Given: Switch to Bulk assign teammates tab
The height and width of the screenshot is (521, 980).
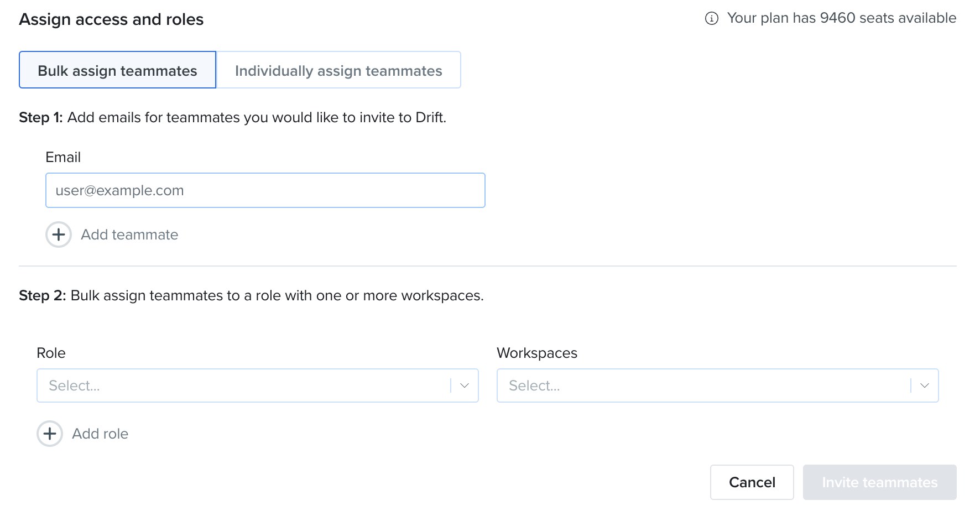Looking at the screenshot, I should point(117,70).
